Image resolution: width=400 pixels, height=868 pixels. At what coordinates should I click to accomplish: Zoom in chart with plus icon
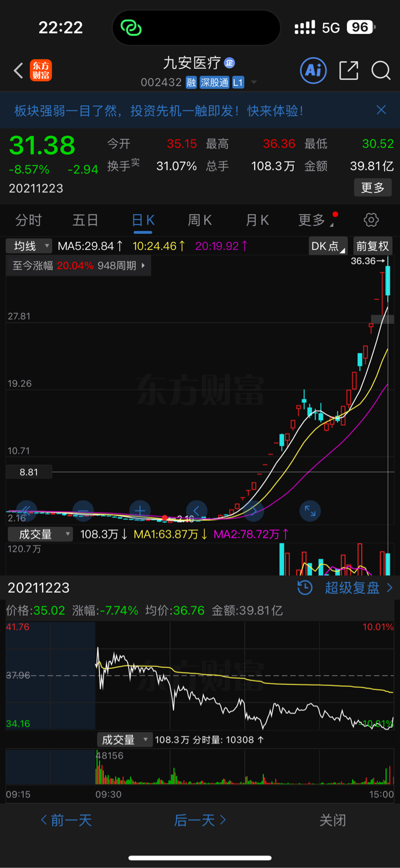[x=140, y=511]
